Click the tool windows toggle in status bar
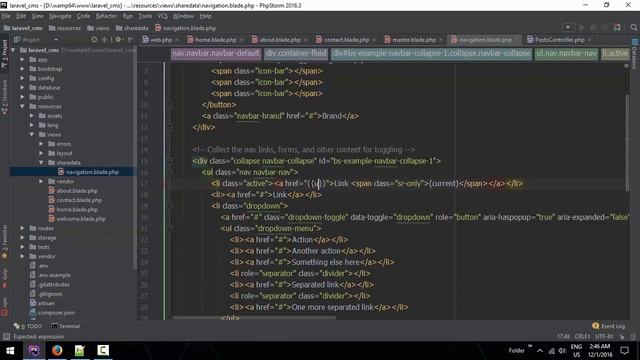The height and width of the screenshot is (360, 640). tap(6, 336)
